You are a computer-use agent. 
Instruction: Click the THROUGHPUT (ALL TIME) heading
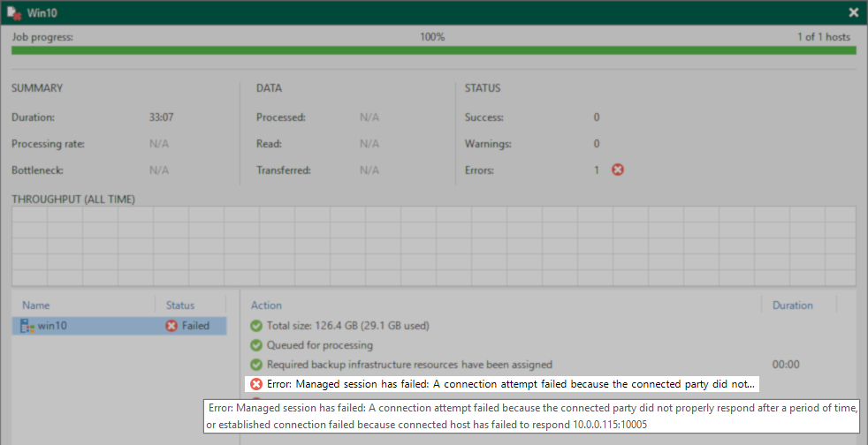point(73,199)
